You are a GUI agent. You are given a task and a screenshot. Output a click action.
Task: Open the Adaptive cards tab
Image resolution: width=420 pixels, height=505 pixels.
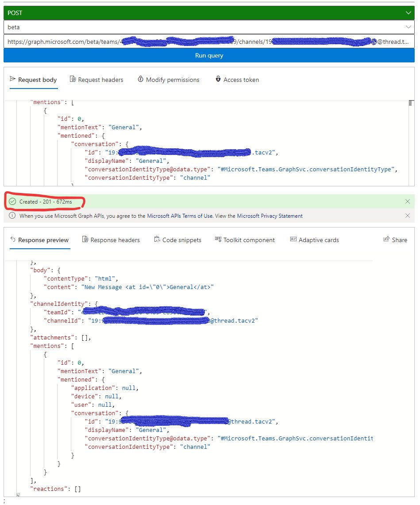pyautogui.click(x=315, y=240)
